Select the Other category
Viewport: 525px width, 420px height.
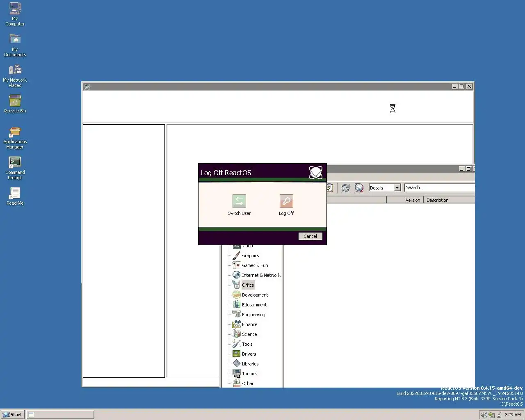[x=248, y=383]
